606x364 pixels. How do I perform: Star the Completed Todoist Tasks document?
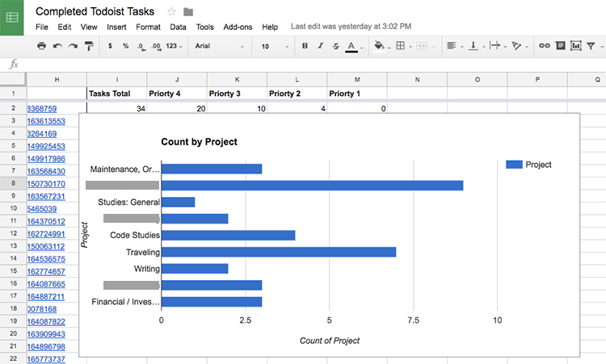coord(171,11)
